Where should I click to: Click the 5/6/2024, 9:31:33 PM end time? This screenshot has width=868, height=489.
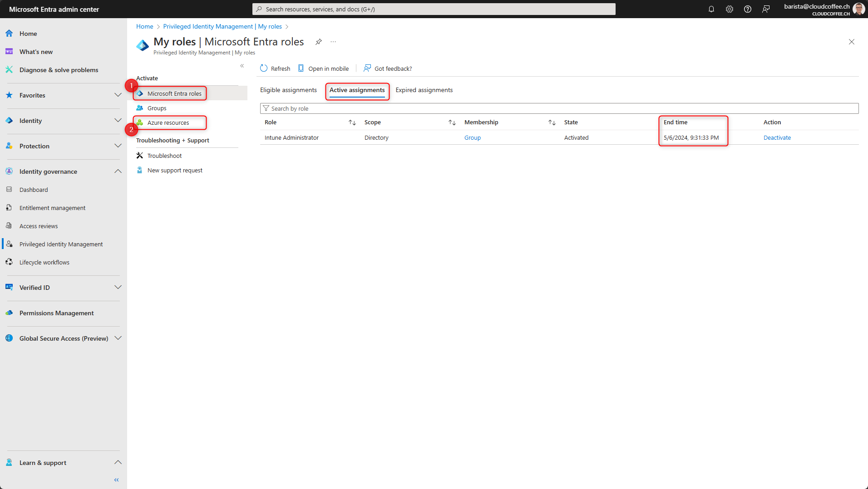(x=691, y=138)
